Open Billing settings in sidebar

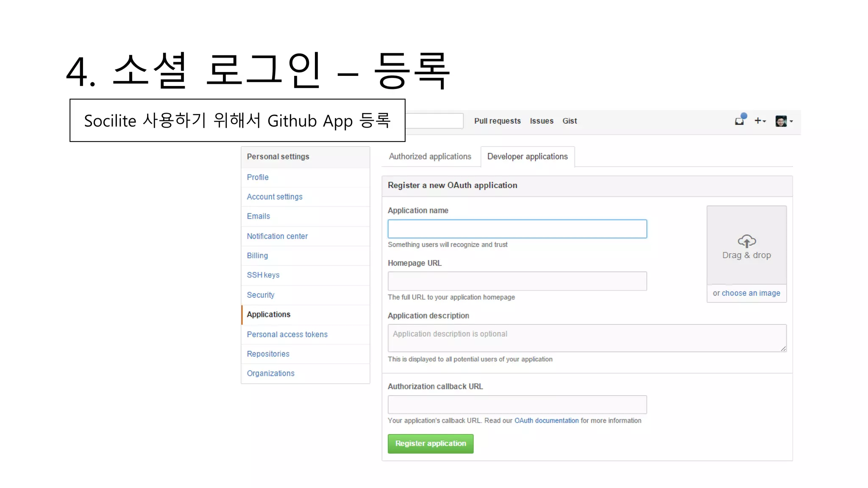coord(305,256)
